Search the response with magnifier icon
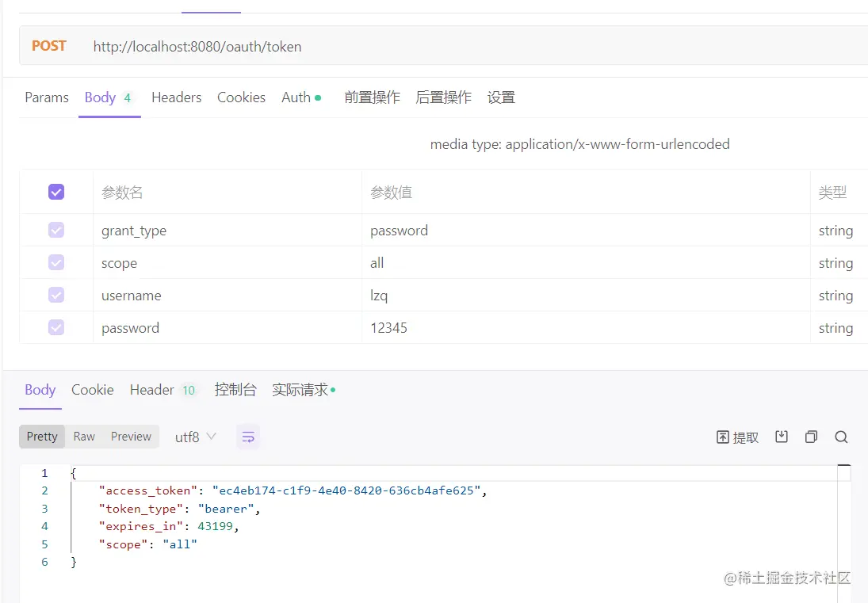Screen dimensions: 868x603 [x=841, y=437]
